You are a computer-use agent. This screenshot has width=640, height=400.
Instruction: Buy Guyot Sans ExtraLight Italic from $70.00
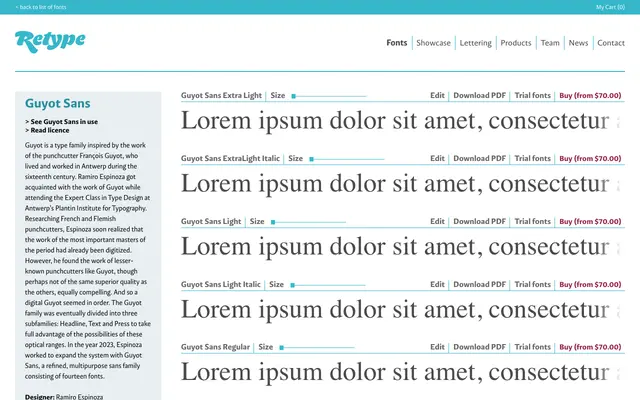tap(590, 158)
